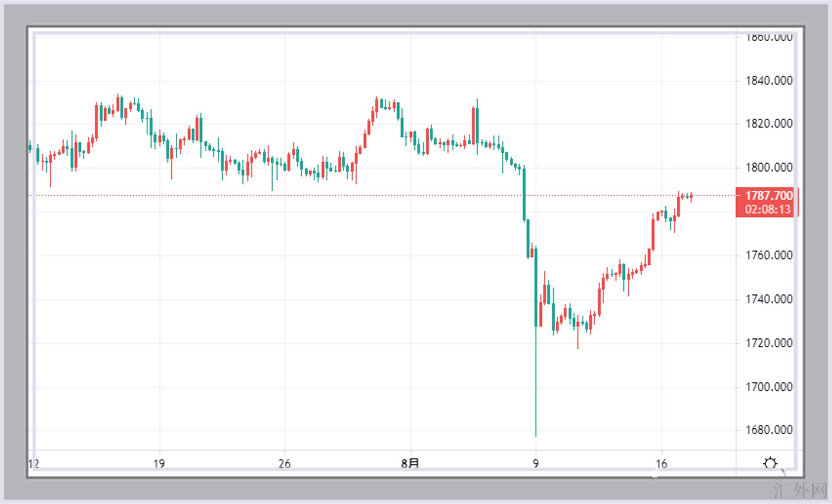Click the red dotted current price line
This screenshot has height=504, width=832.
[x=365, y=195]
